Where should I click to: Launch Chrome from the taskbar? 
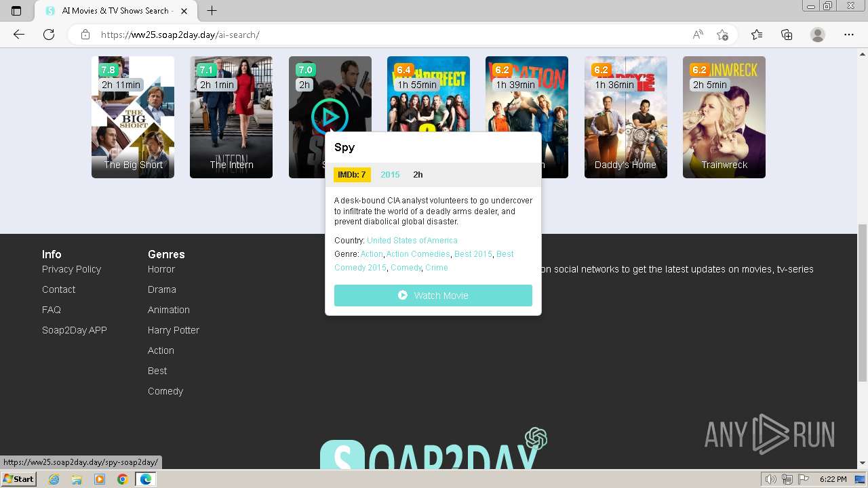(x=122, y=479)
